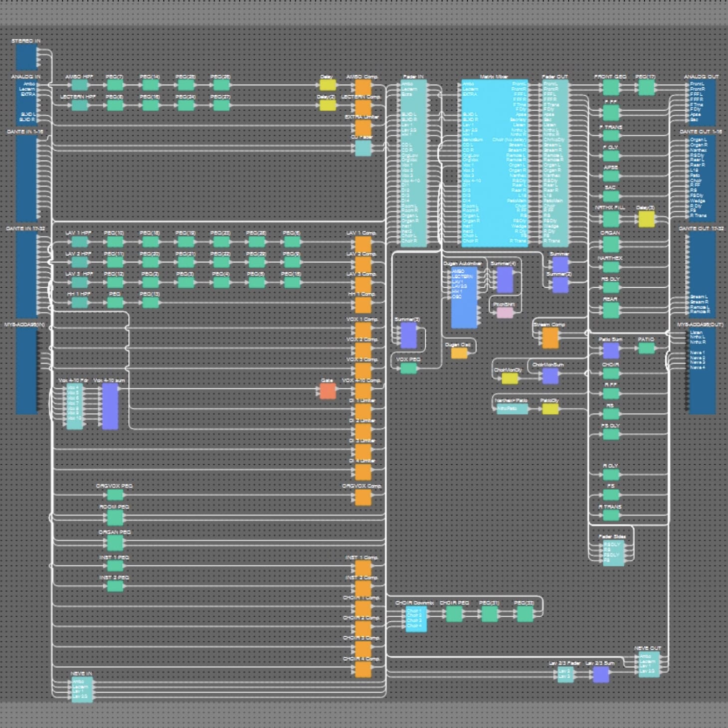This screenshot has height=728, width=728.
Task: Select the FRONT GEQ equalizer block
Action: tap(611, 88)
